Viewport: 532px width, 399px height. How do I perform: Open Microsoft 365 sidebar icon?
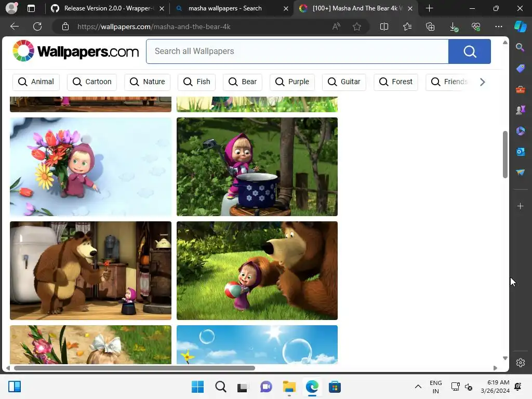(521, 130)
